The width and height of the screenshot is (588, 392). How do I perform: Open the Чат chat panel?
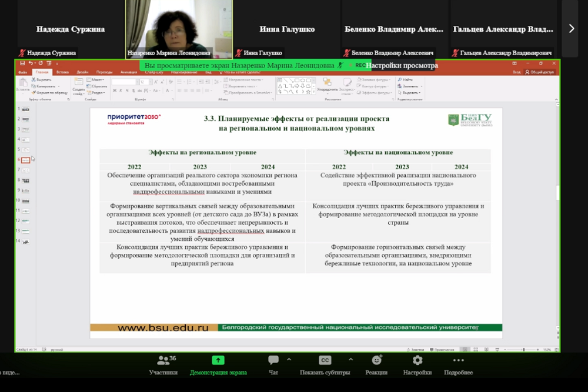tap(273, 360)
